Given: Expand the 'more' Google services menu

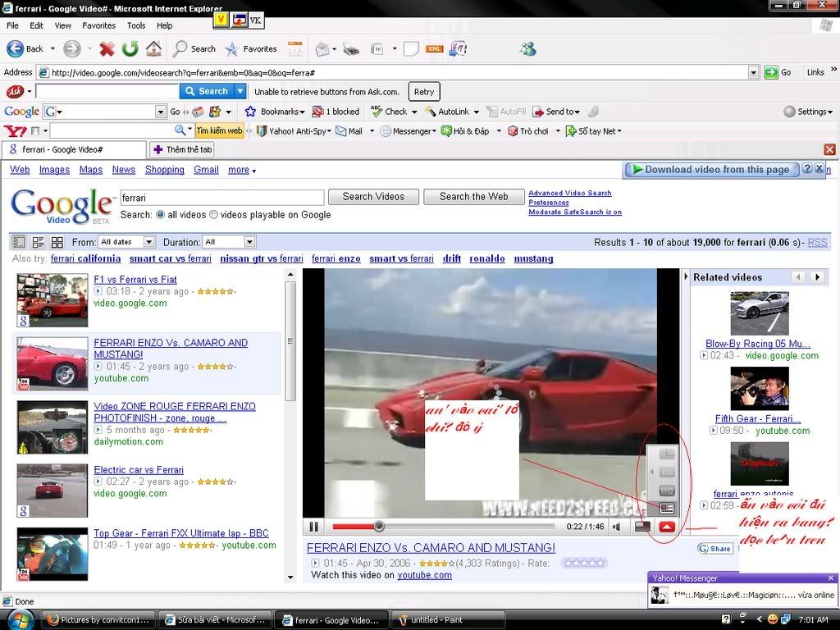Looking at the screenshot, I should pos(242,170).
